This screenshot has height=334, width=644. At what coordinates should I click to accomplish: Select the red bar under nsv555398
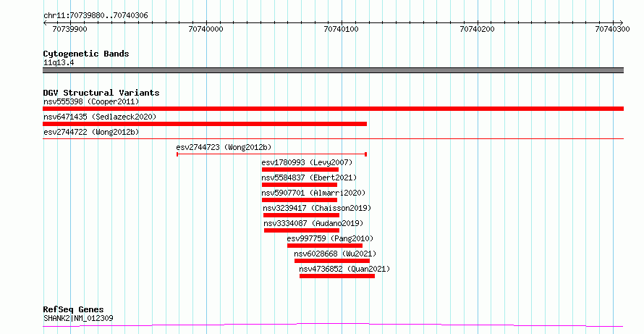[x=333, y=109]
